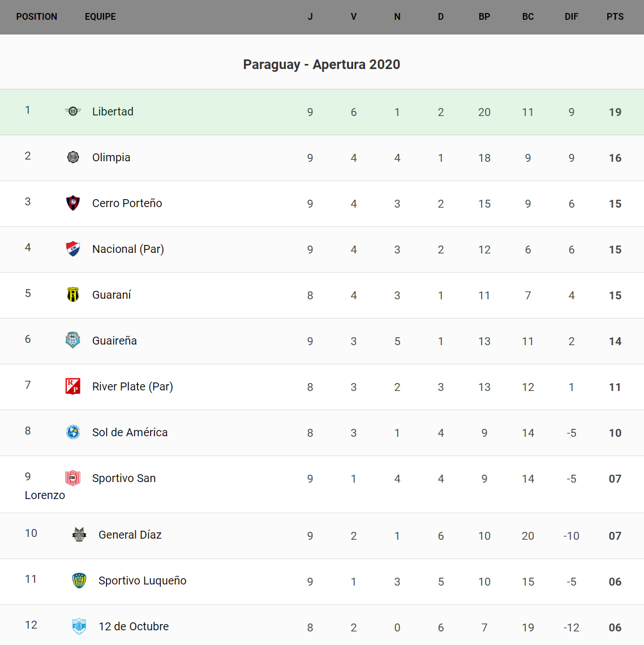Click the River Plate (Par) red logo
This screenshot has height=645, width=644.
tap(73, 386)
